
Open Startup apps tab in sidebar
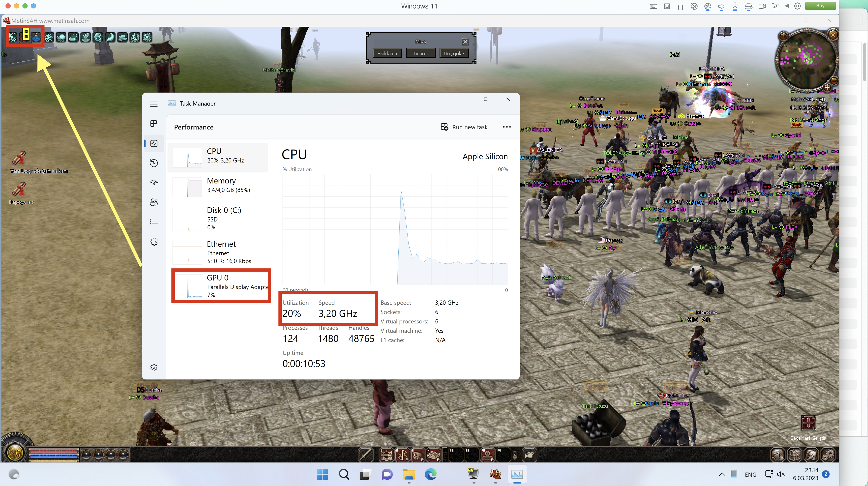pos(154,183)
